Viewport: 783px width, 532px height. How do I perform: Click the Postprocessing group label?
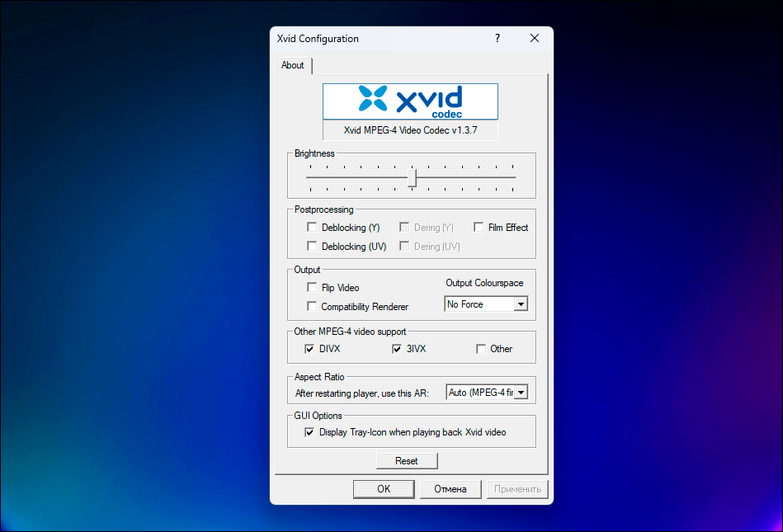[x=323, y=210]
